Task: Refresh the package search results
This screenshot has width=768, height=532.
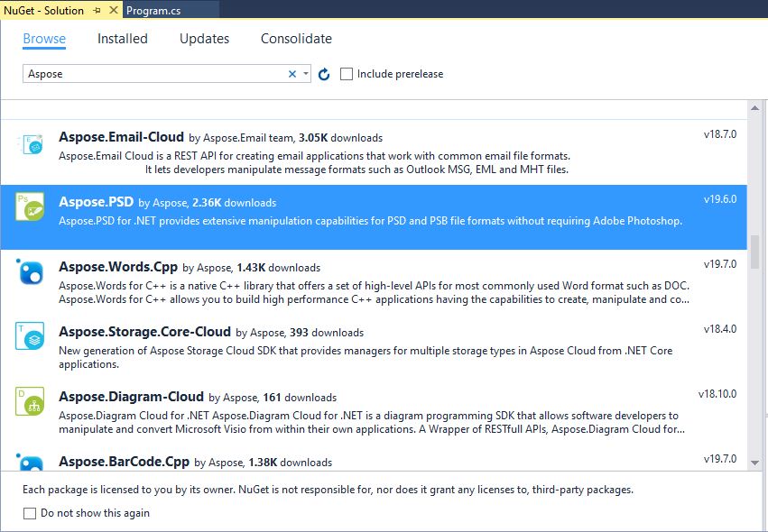Action: point(324,74)
